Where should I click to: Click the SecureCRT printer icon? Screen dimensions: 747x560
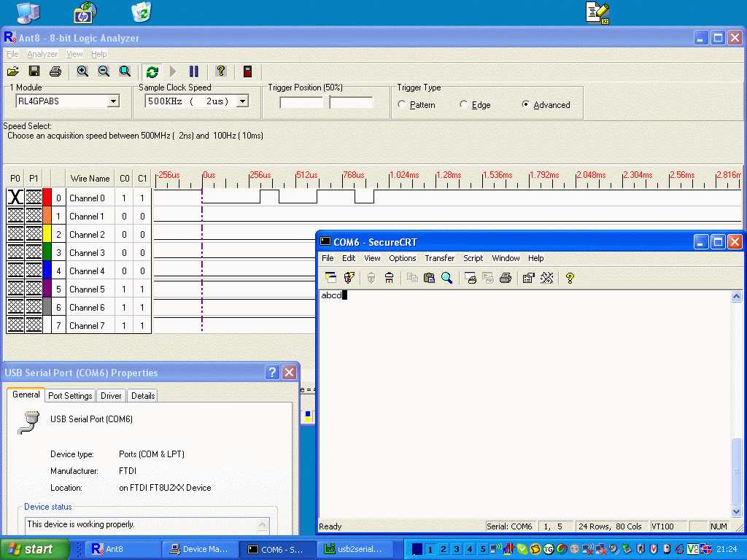[506, 278]
